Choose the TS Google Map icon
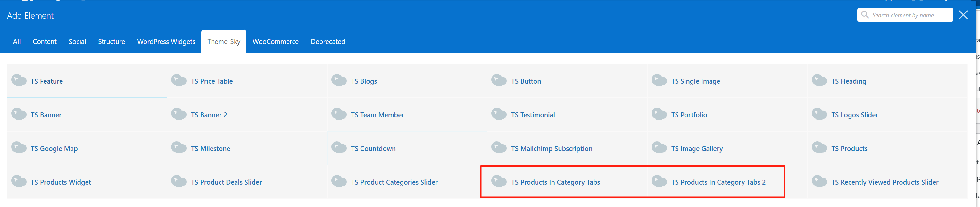 [19, 148]
